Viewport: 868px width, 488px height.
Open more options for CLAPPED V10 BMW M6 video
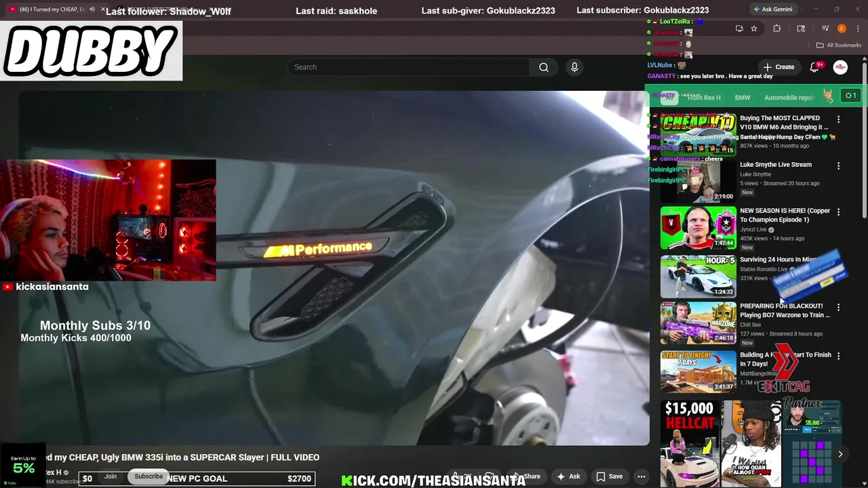coord(838,119)
